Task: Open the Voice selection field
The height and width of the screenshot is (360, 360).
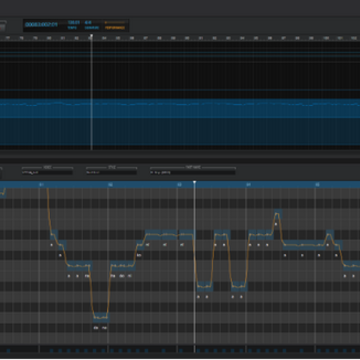Action: click(x=47, y=172)
